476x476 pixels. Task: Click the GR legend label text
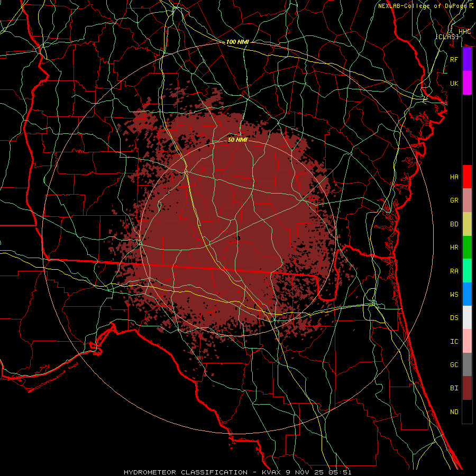[x=454, y=200]
